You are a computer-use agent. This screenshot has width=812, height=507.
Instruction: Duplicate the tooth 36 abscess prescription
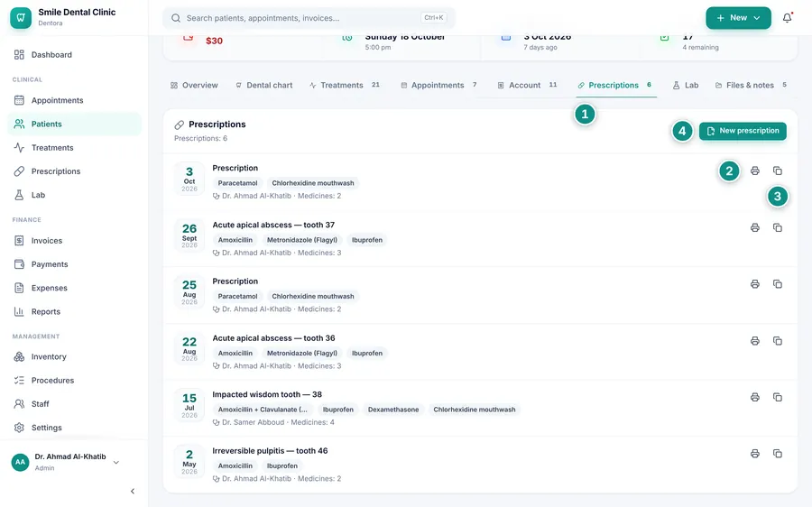click(x=778, y=341)
